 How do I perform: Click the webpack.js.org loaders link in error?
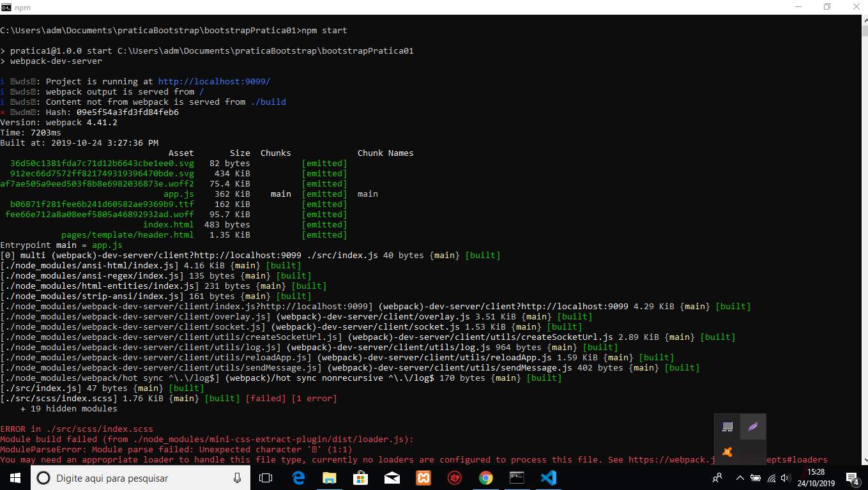click(x=728, y=460)
